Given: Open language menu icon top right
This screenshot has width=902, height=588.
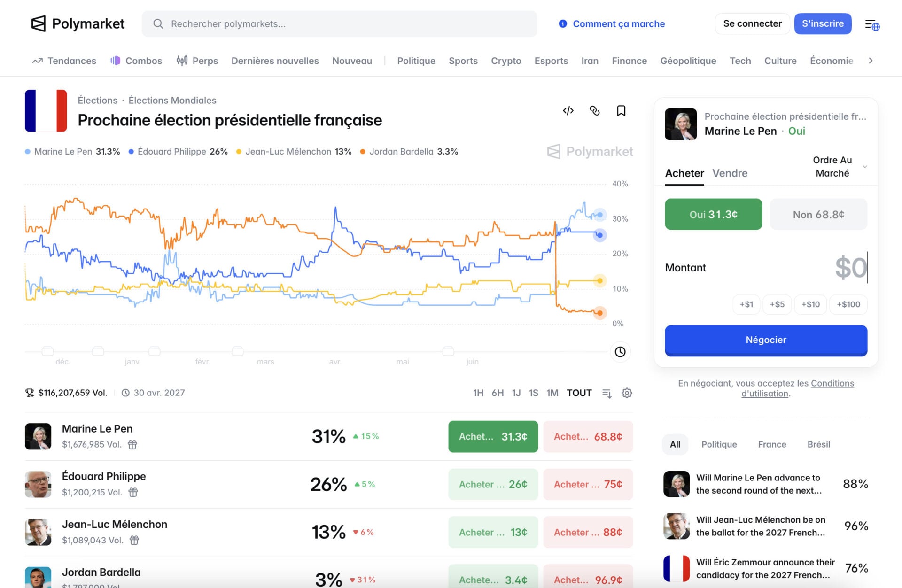Looking at the screenshot, I should pos(872,24).
